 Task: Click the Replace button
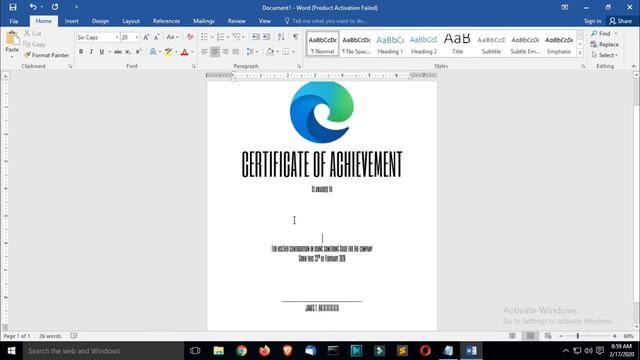pos(604,44)
